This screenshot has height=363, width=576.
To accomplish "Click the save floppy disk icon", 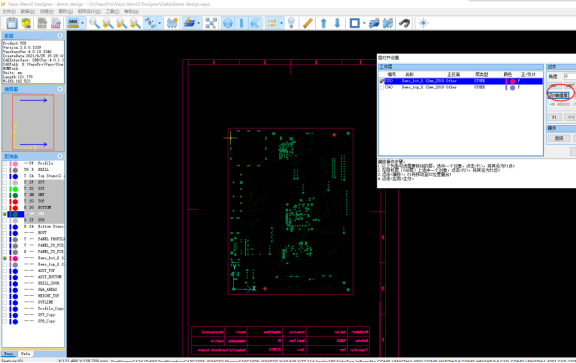I will (12, 23).
